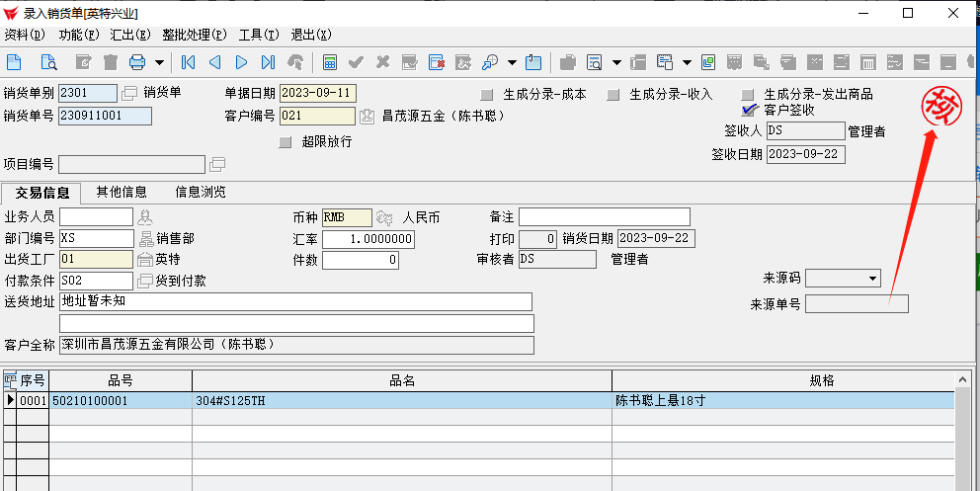Image resolution: width=980 pixels, height=491 pixels.
Task: Toggle the 生成分录-收入 checkbox
Action: (612, 95)
